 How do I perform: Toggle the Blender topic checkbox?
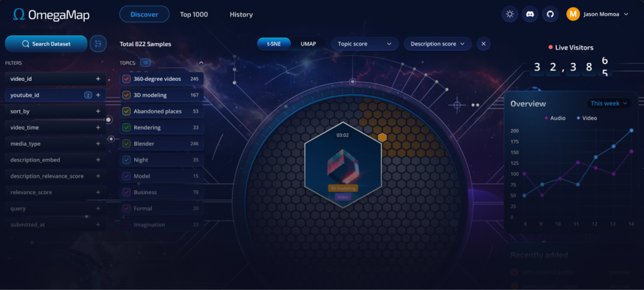coord(126,144)
